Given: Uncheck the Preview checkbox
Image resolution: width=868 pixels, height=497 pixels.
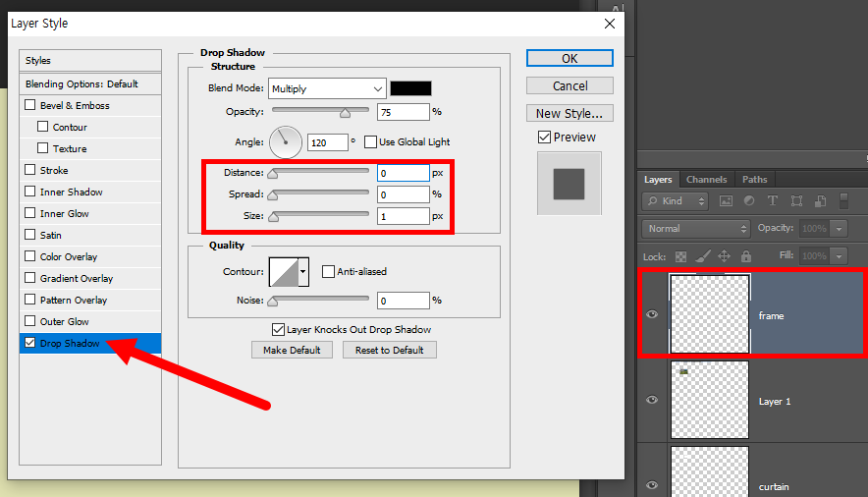Looking at the screenshot, I should click(x=545, y=137).
